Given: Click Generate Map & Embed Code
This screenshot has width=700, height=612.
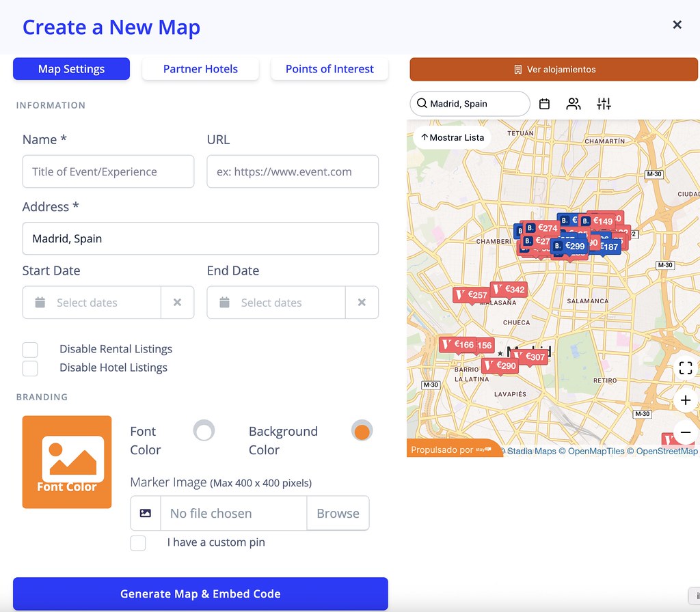Looking at the screenshot, I should tap(200, 594).
